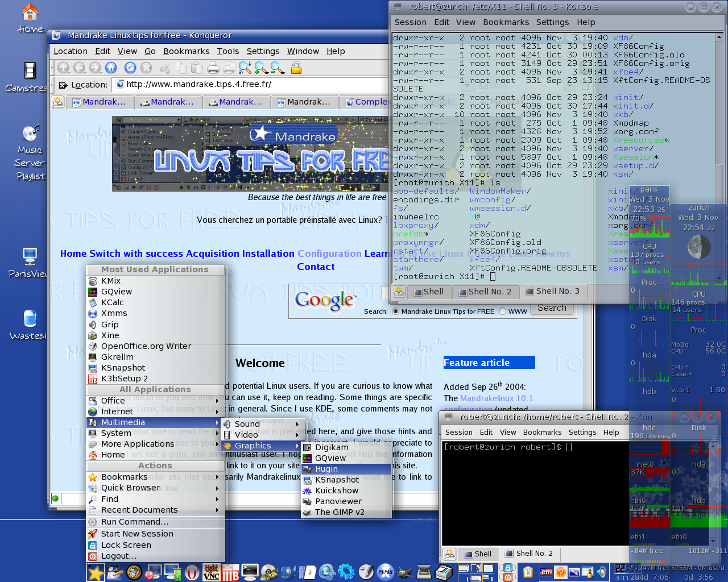Click the Home button in Konqueror toolbar
Screen dimensions: 728x582
(x=111, y=68)
